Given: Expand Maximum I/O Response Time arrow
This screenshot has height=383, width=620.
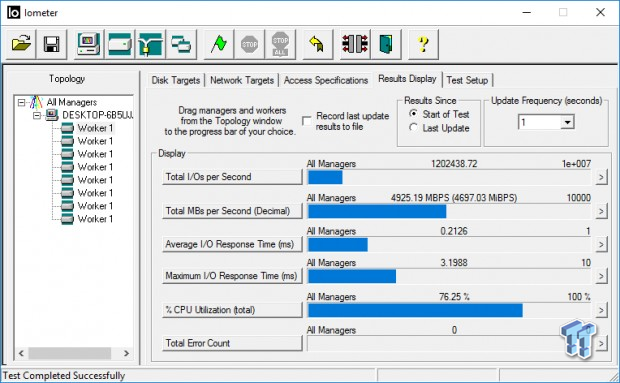Looking at the screenshot, I should [601, 276].
